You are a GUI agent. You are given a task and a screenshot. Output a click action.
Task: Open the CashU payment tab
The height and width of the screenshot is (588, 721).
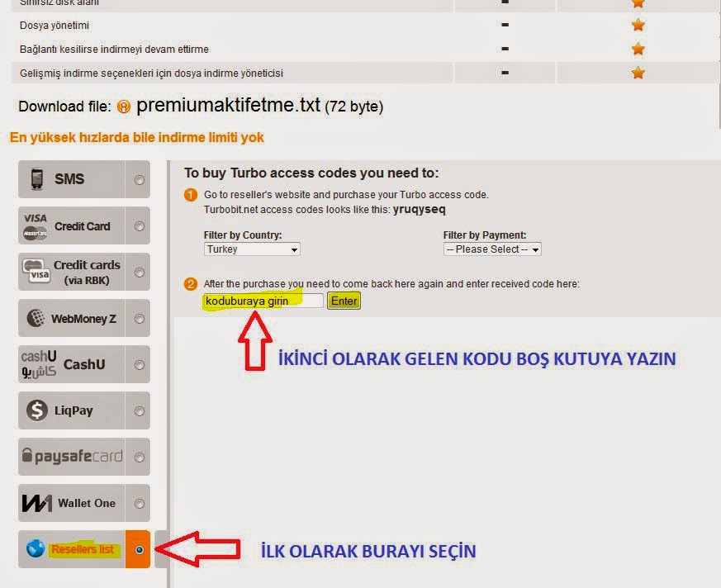[x=84, y=364]
